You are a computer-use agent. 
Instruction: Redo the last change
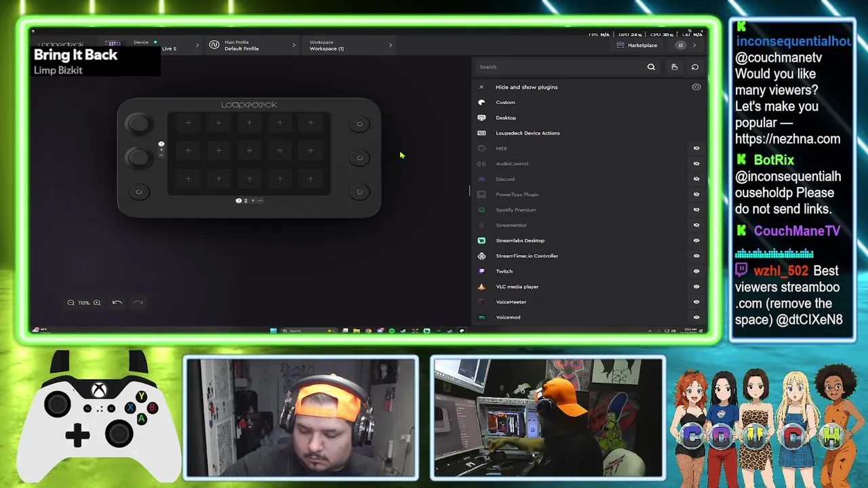[138, 302]
